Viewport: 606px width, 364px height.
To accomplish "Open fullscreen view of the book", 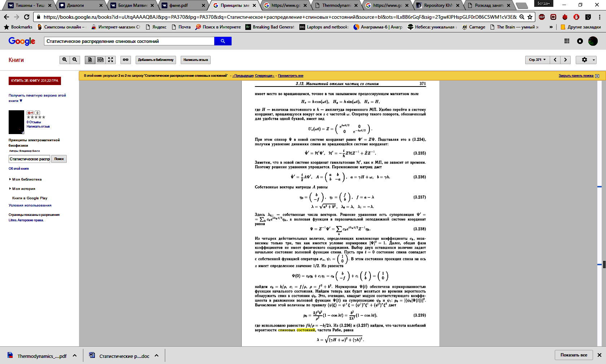I will click(x=111, y=60).
